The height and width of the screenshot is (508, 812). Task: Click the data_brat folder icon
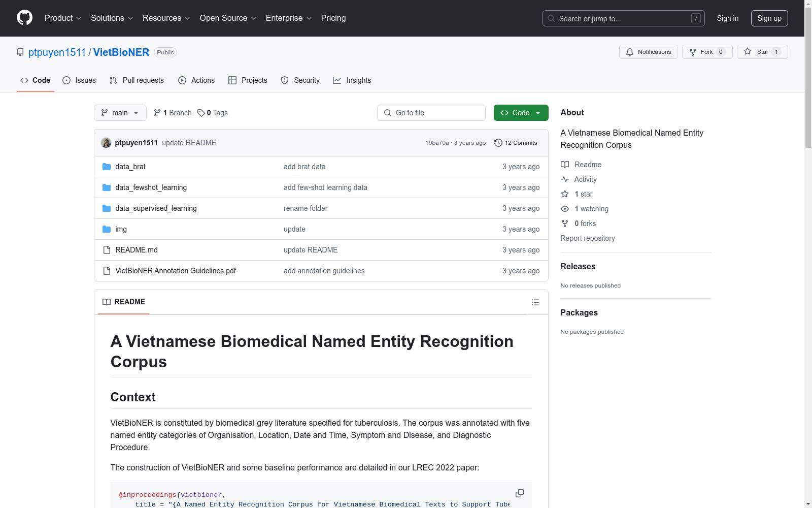(107, 167)
